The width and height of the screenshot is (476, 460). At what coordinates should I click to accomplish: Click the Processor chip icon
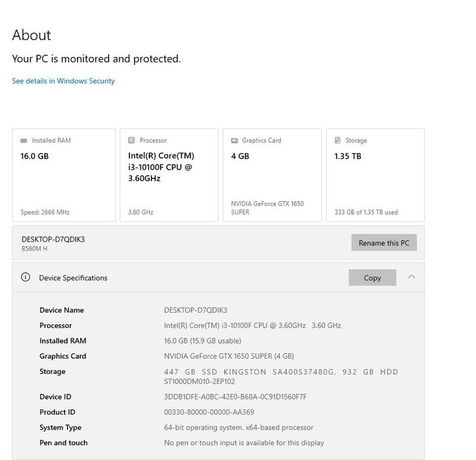pyautogui.click(x=131, y=140)
